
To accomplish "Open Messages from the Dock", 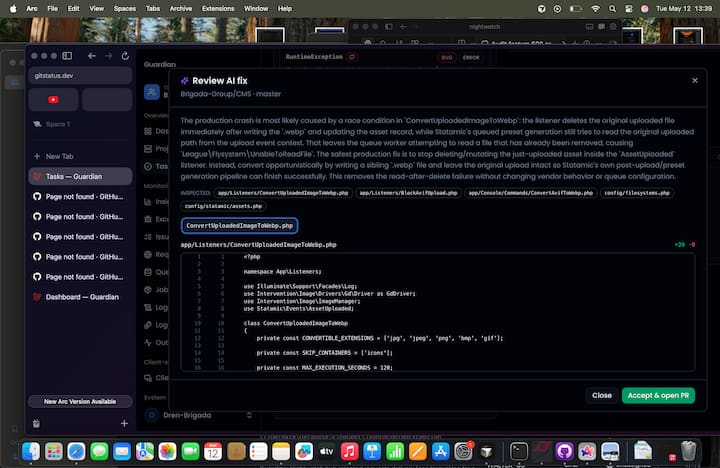I will (x=99, y=451).
